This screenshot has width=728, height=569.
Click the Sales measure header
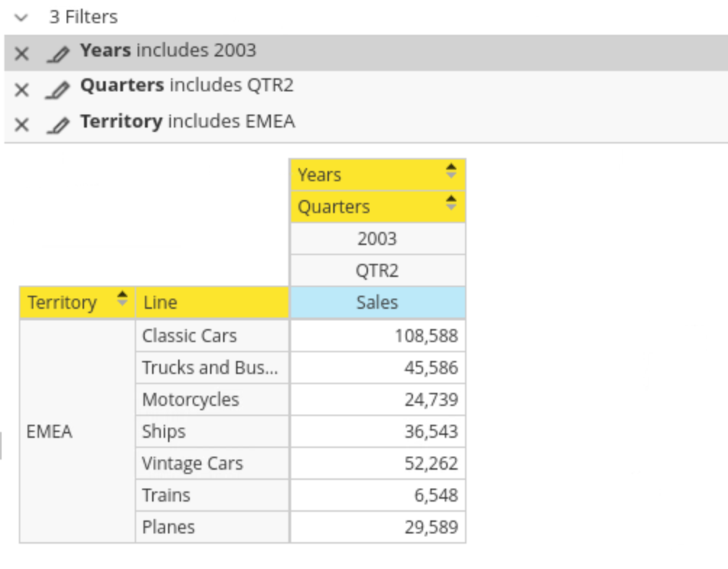377,302
